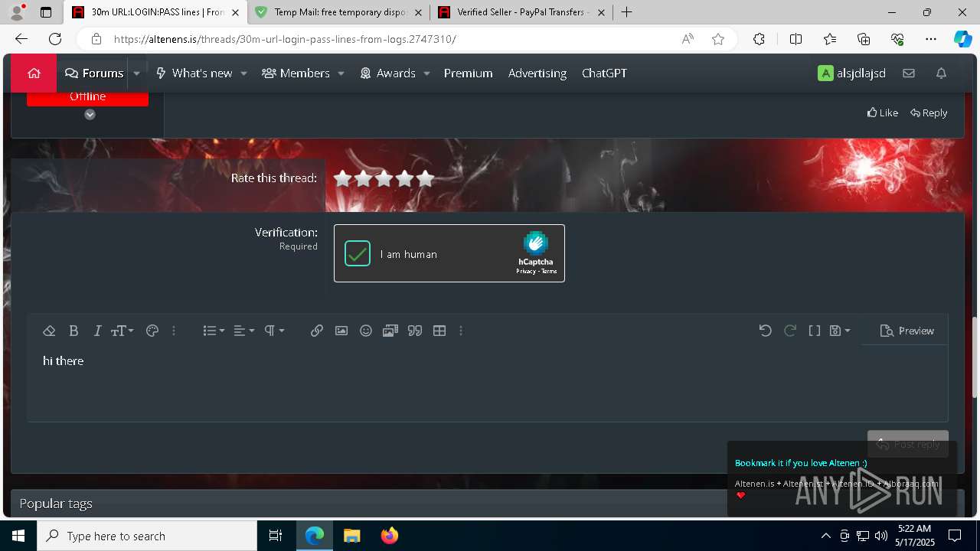Open browser Extensions icon

click(759, 39)
